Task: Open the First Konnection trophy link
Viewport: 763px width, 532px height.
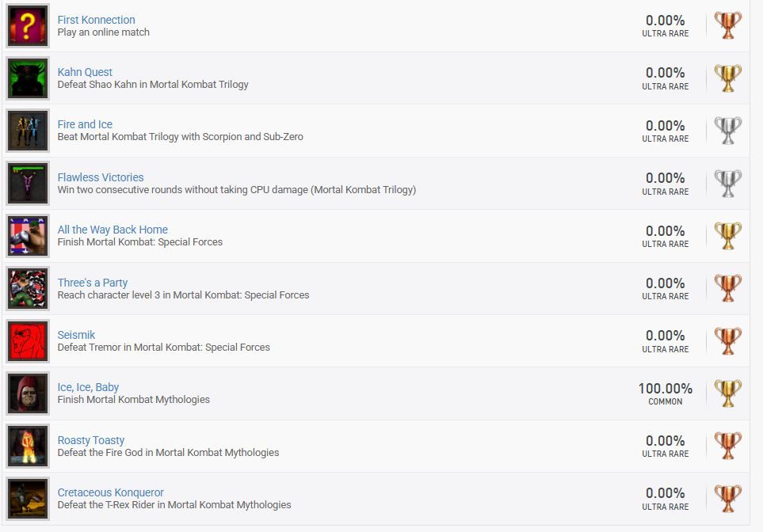Action: pyautogui.click(x=96, y=20)
